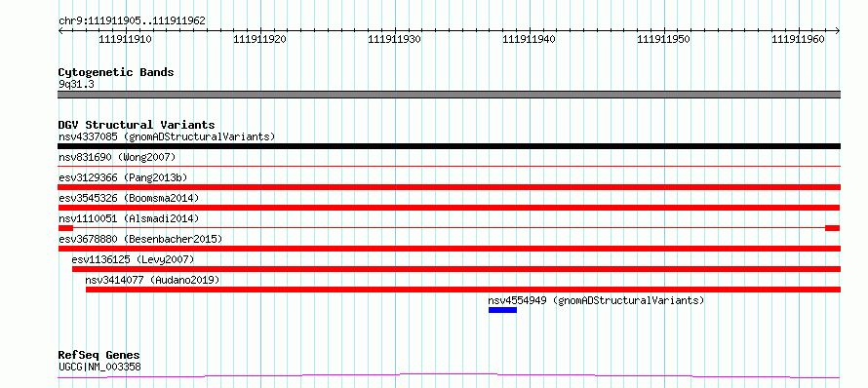Select the red nsv3414077 variant bar

(463, 290)
